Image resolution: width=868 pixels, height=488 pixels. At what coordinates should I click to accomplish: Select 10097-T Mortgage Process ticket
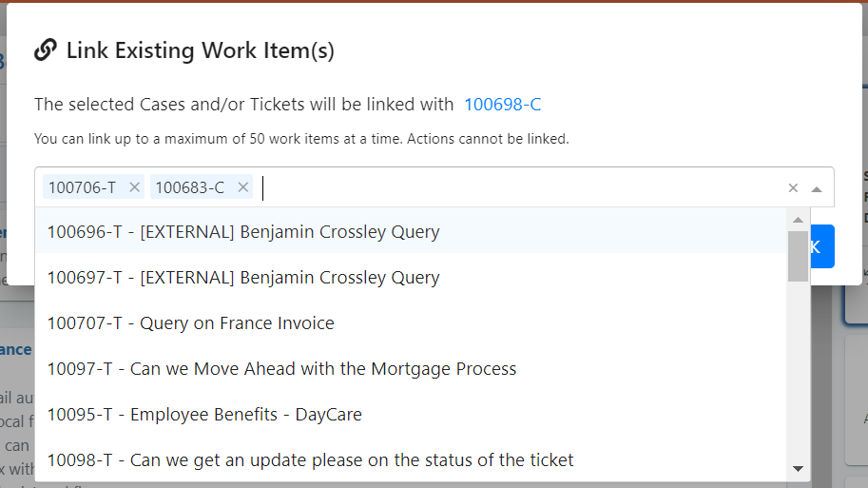(281, 368)
